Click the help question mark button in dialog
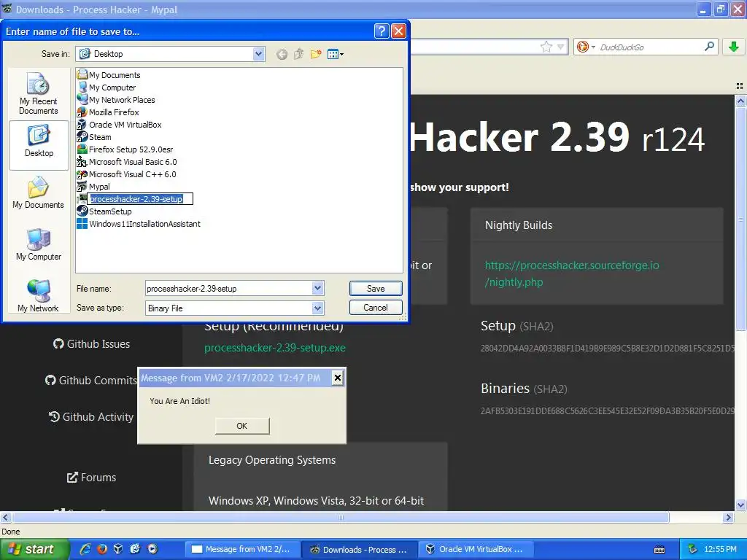Screen dimensions: 747x560 coord(382,31)
